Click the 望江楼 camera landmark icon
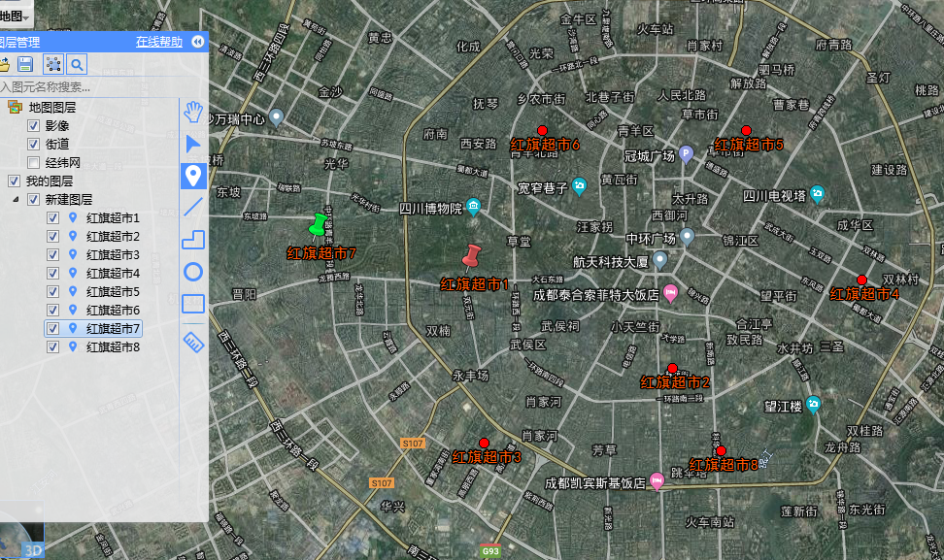Viewport: 944px width, 560px height. 813,404
